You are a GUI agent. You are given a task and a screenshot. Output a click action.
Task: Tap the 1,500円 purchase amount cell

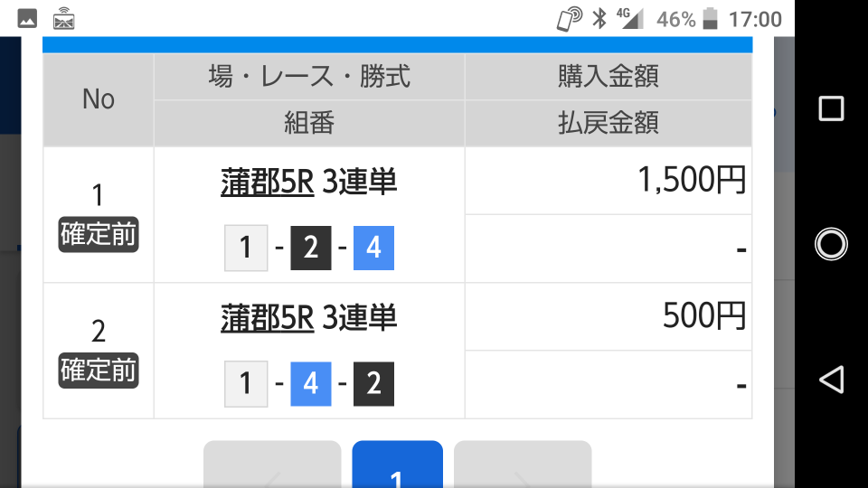tap(609, 181)
